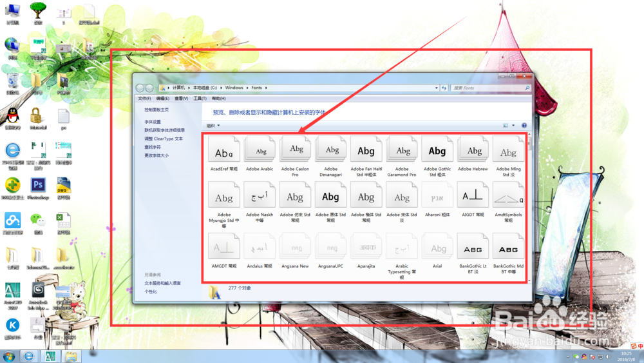The height and width of the screenshot is (363, 644).
Task: Expand the arrow after 本地磁盘 (C:) breadcrumb
Action: pos(221,88)
